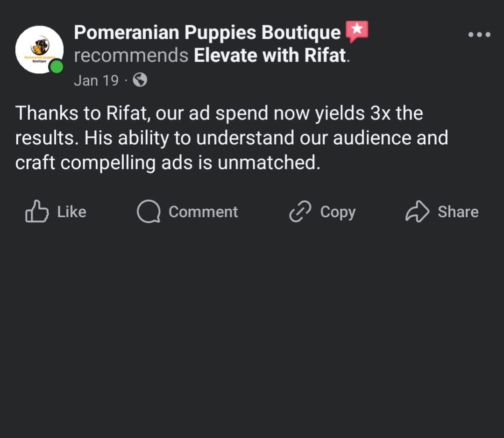Open the three-dot post options menu
Image resolution: width=504 pixels, height=438 pixels.
tap(479, 35)
